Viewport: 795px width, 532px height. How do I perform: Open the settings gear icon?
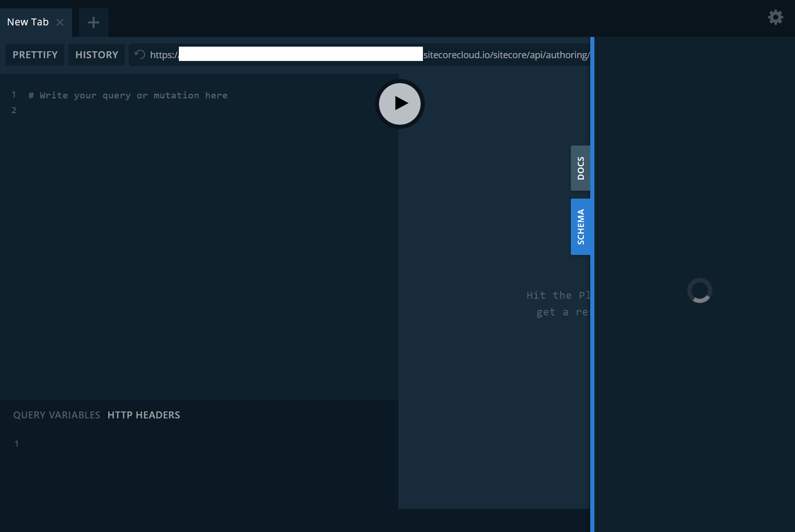pyautogui.click(x=776, y=18)
